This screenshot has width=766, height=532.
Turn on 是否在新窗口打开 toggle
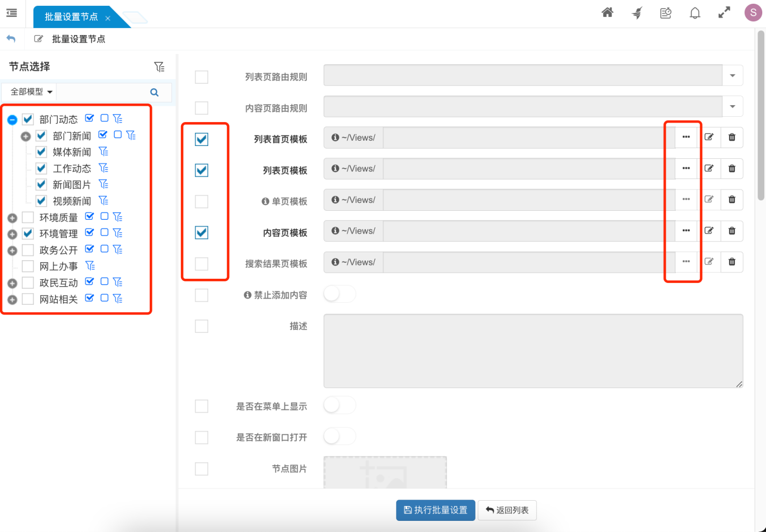point(339,436)
